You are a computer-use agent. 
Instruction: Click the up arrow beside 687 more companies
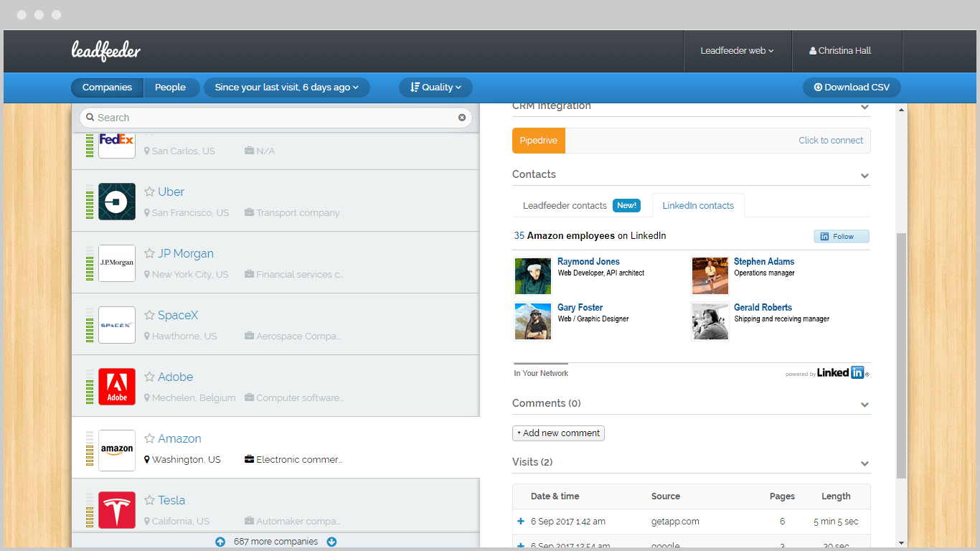click(220, 542)
